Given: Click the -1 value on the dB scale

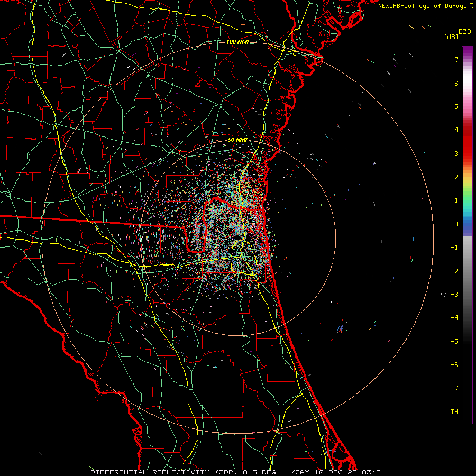Looking at the screenshot, I should [x=454, y=248].
